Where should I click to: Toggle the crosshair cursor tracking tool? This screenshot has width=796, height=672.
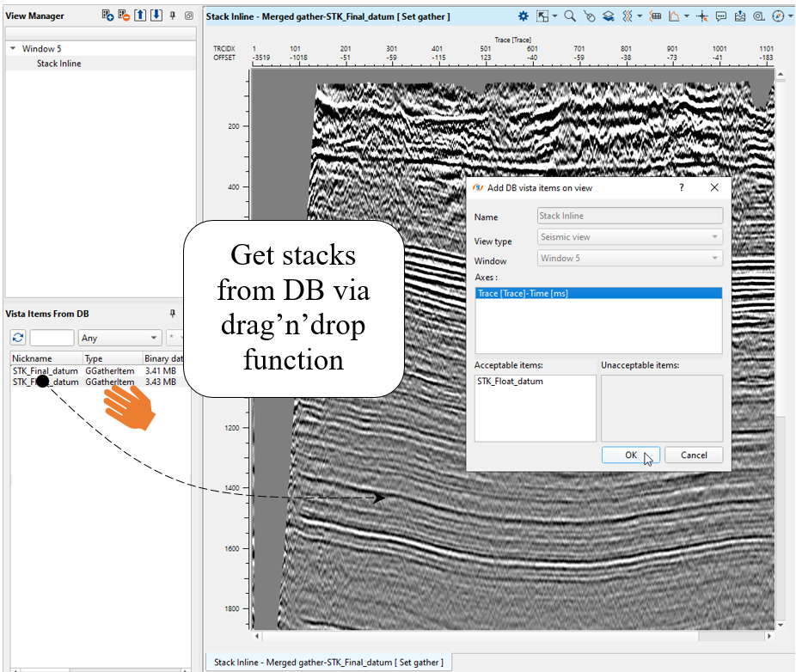(x=701, y=16)
